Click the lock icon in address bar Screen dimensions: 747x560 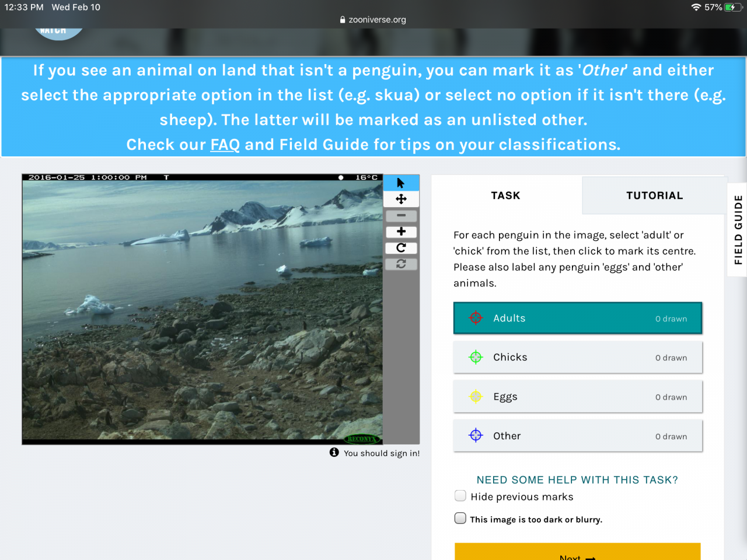click(x=343, y=19)
